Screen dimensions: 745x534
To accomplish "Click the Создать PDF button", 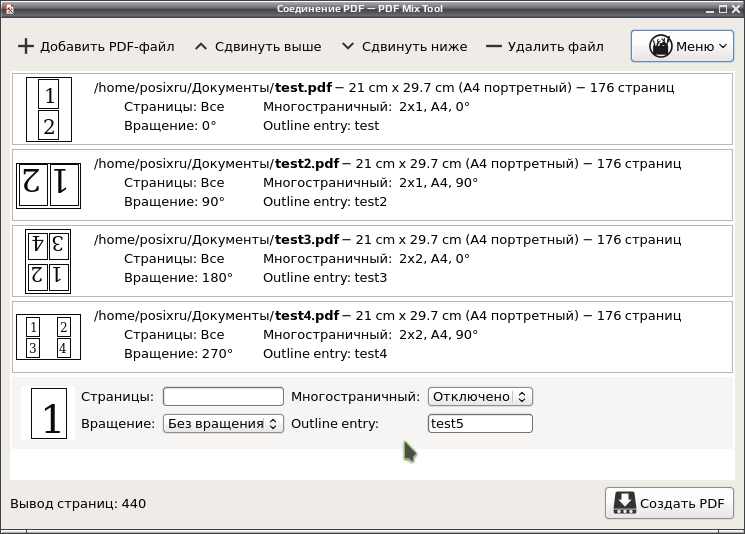I will click(669, 503).
